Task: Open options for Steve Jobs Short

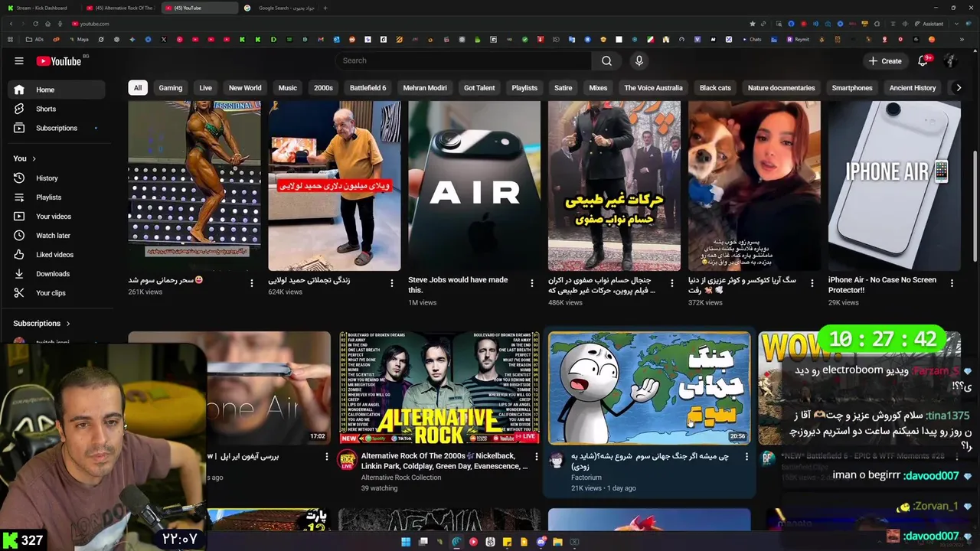Action: pos(532,283)
